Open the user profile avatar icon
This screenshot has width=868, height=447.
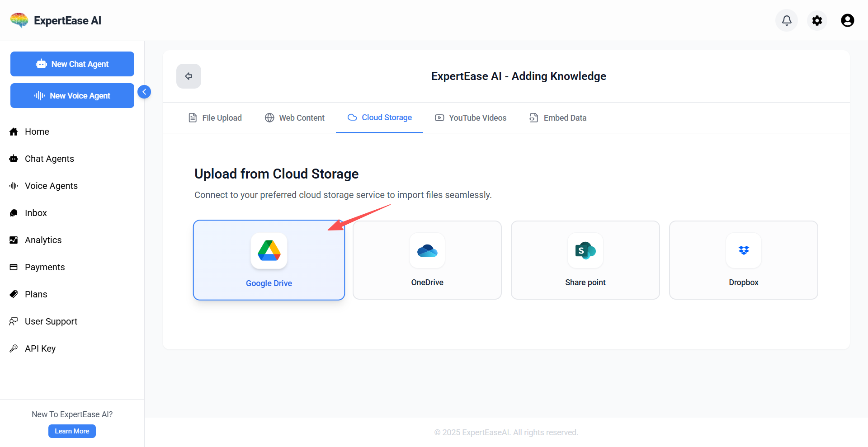tap(847, 20)
